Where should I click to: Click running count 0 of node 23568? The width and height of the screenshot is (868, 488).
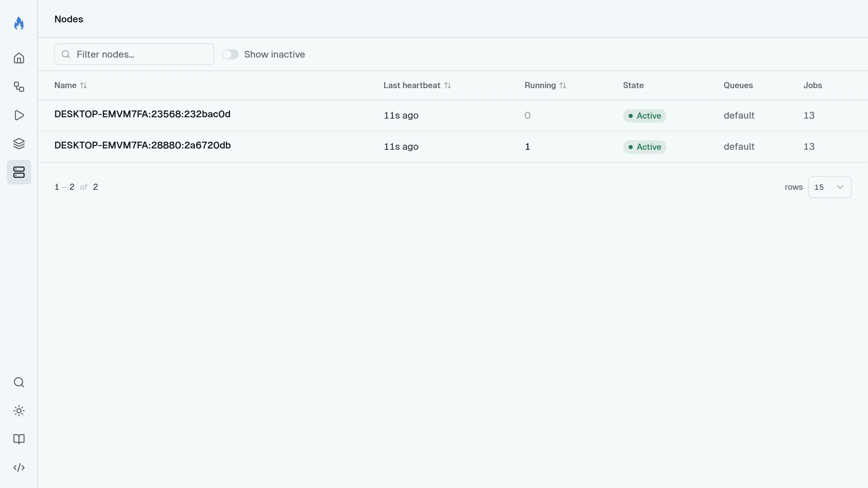tap(528, 116)
